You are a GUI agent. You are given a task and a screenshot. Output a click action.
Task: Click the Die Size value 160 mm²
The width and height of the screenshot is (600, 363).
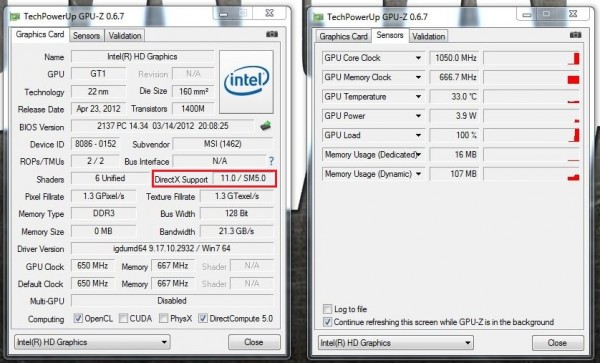point(193,91)
